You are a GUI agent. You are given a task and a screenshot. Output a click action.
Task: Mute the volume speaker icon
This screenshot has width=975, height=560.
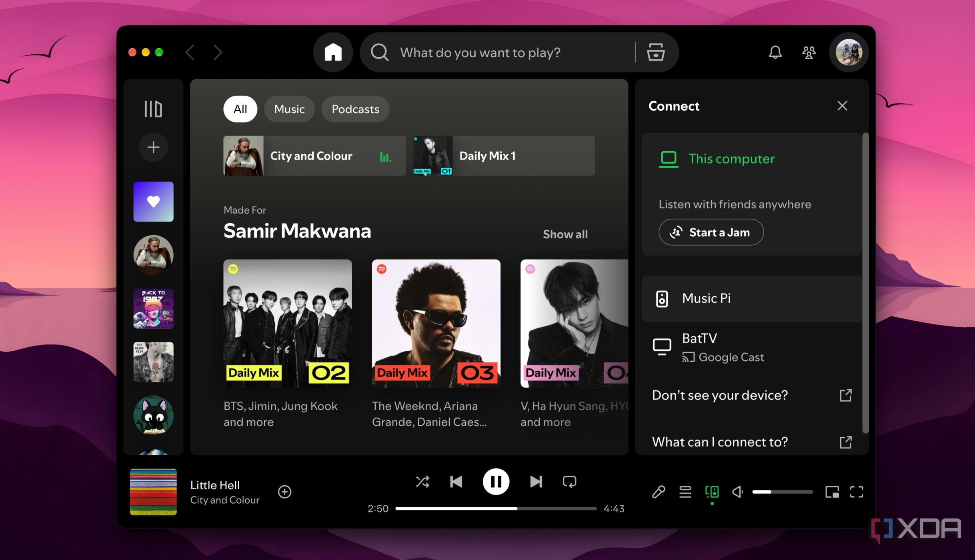point(737,492)
